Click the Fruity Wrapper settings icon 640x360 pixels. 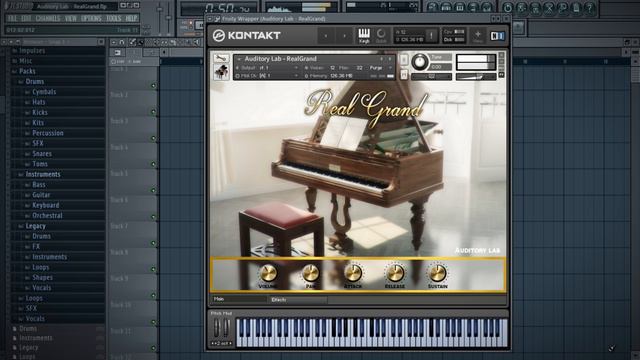tap(218, 19)
